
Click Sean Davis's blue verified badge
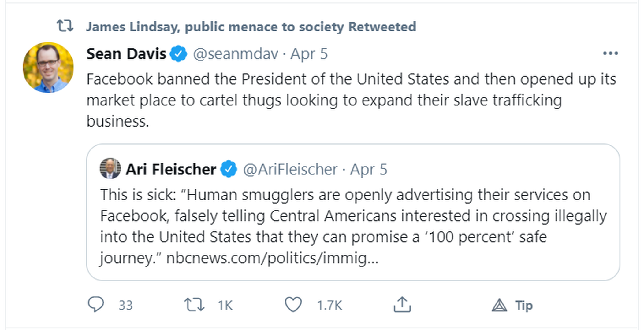[179, 54]
